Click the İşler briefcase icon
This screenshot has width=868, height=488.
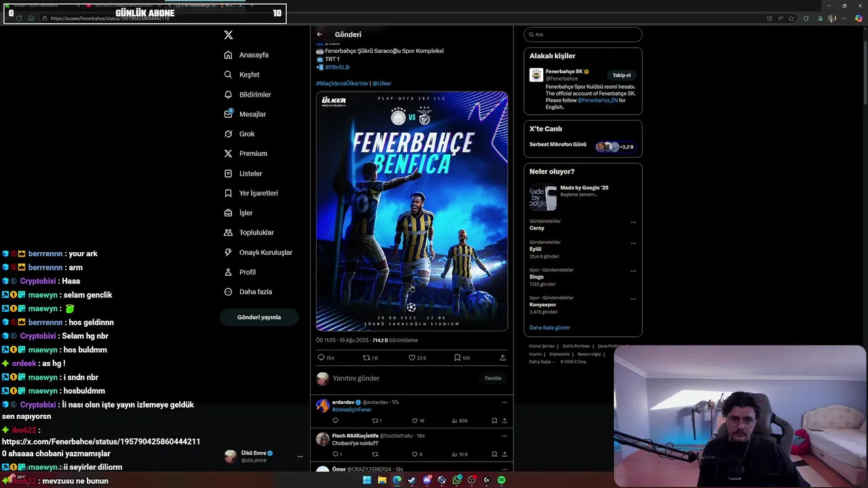229,213
